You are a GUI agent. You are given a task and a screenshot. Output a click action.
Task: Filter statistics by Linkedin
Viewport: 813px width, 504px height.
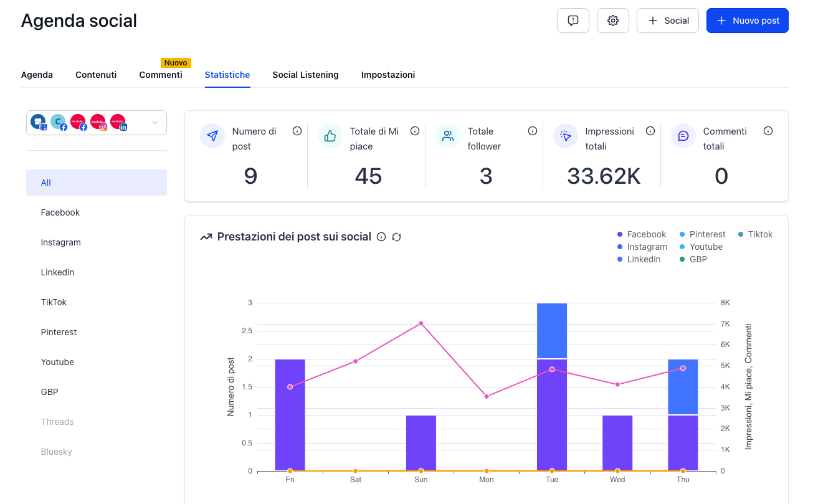tap(97, 272)
